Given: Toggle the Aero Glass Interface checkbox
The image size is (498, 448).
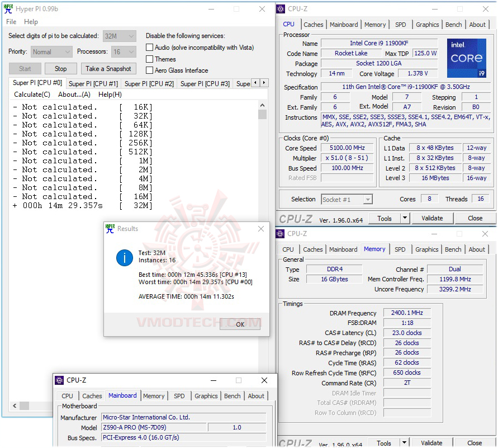Looking at the screenshot, I should pyautogui.click(x=149, y=70).
